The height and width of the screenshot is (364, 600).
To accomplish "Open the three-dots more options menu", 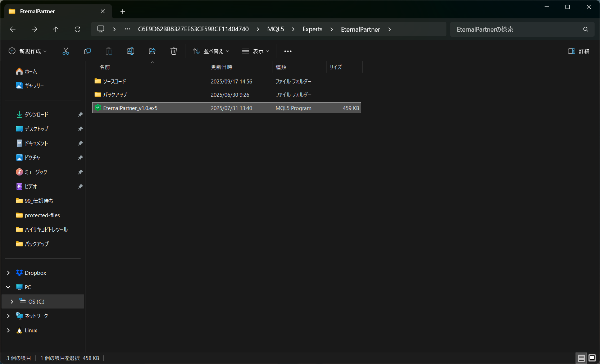I will pyautogui.click(x=288, y=51).
